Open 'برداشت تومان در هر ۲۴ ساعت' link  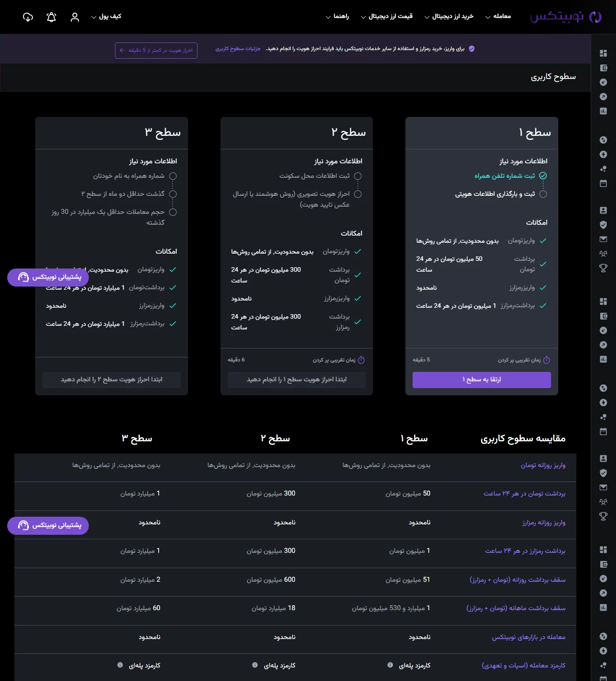[524, 494]
